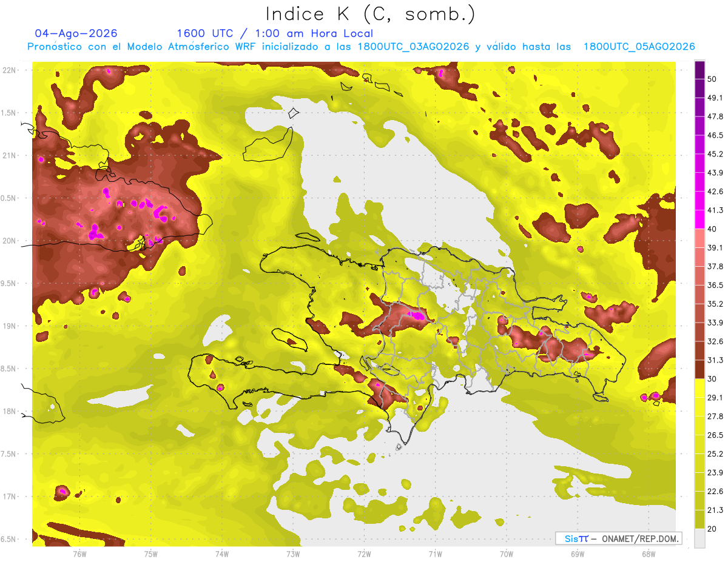Click the legend value "30"

pyautogui.click(x=713, y=379)
